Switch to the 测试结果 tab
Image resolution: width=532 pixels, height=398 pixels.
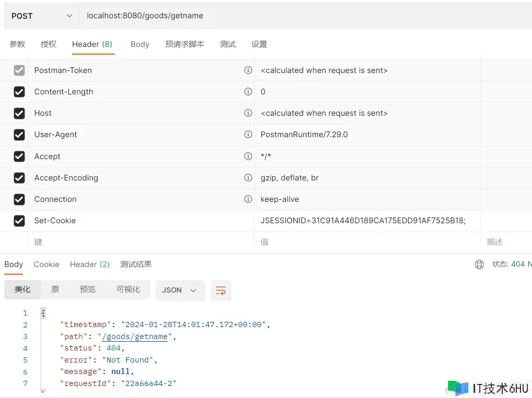136,264
